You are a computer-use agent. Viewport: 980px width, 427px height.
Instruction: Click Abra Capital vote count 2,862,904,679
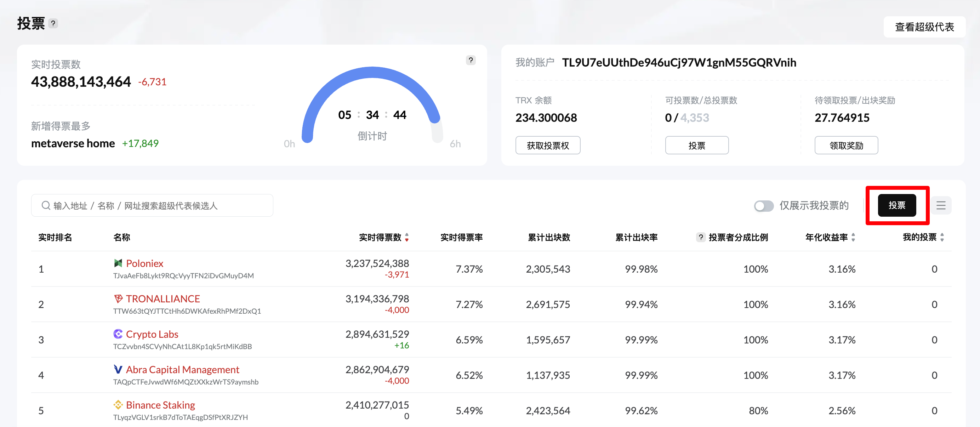(x=377, y=370)
